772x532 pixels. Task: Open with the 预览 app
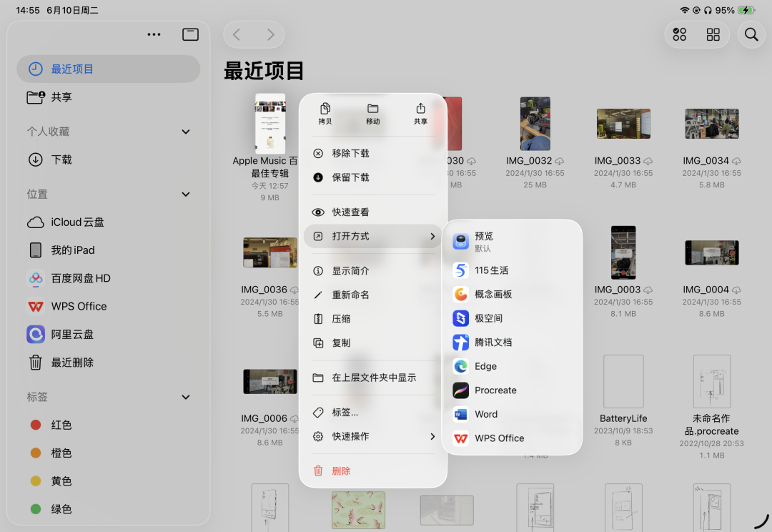pyautogui.click(x=512, y=242)
